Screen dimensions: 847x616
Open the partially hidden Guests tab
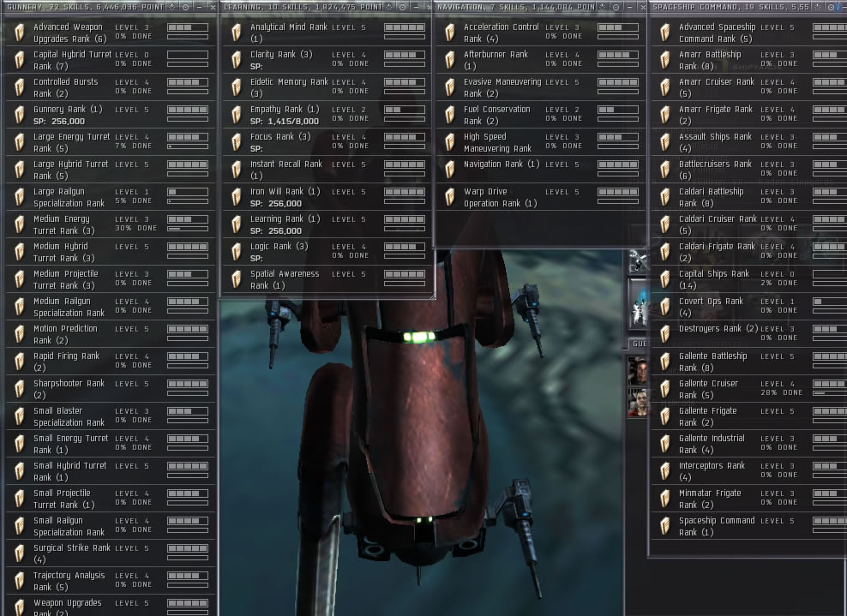click(638, 344)
